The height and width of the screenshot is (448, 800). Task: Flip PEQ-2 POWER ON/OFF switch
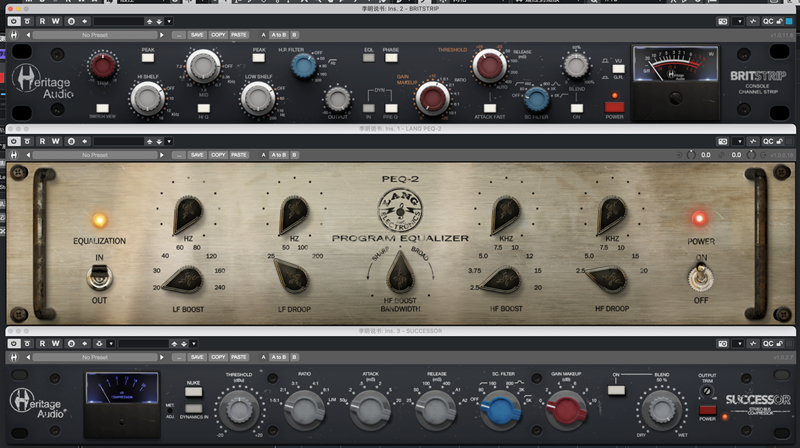(701, 277)
